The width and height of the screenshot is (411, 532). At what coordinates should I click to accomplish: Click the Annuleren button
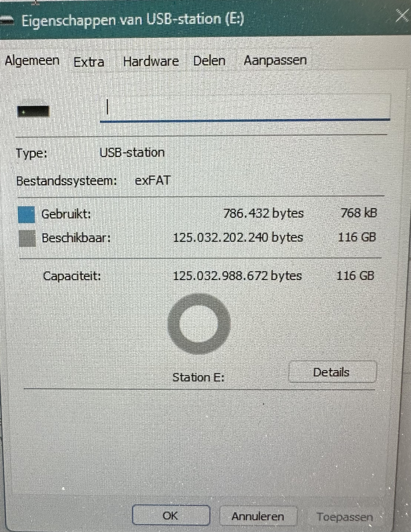[258, 516]
